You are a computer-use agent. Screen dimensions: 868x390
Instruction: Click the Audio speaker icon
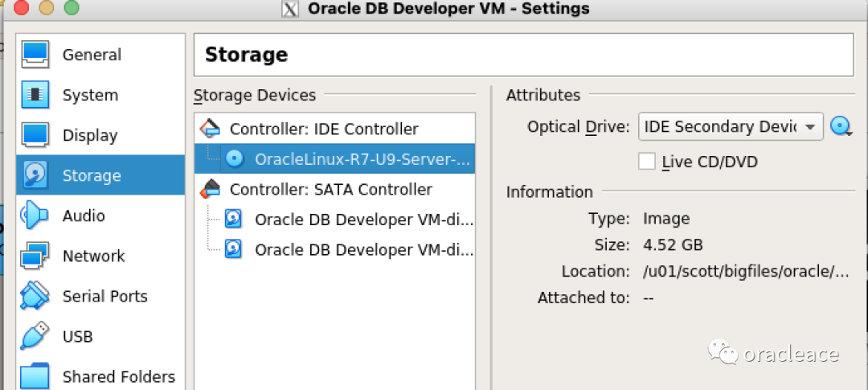(35, 216)
